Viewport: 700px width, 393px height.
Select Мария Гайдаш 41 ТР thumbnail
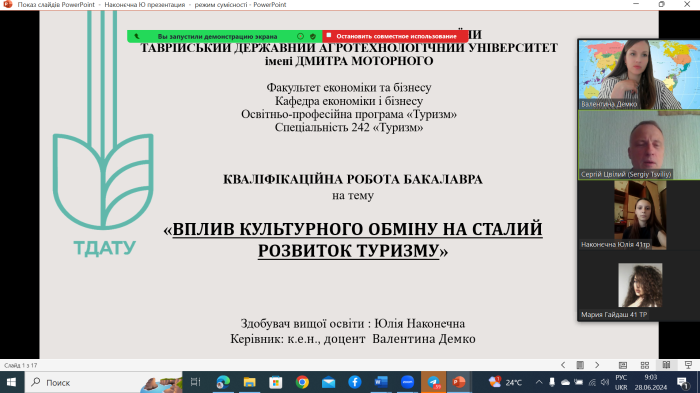(x=639, y=285)
